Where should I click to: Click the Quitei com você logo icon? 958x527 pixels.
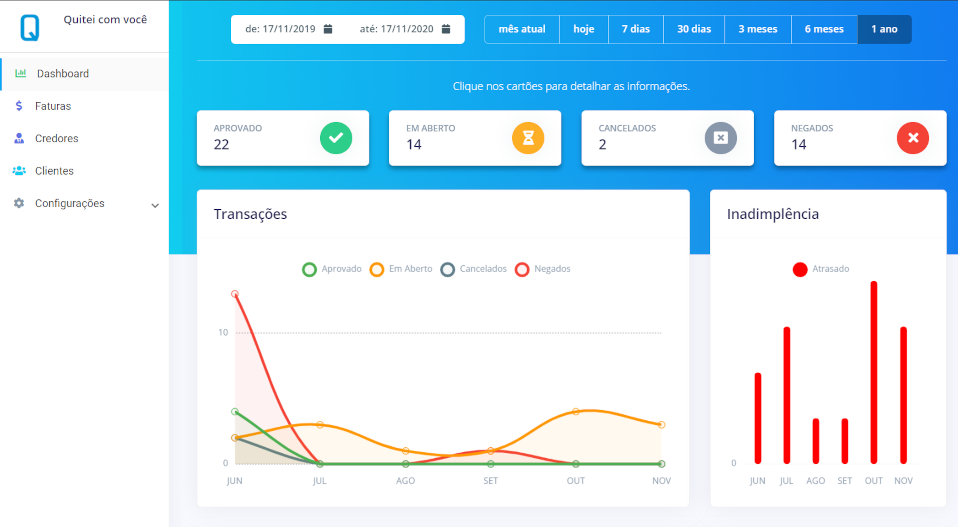(x=30, y=27)
